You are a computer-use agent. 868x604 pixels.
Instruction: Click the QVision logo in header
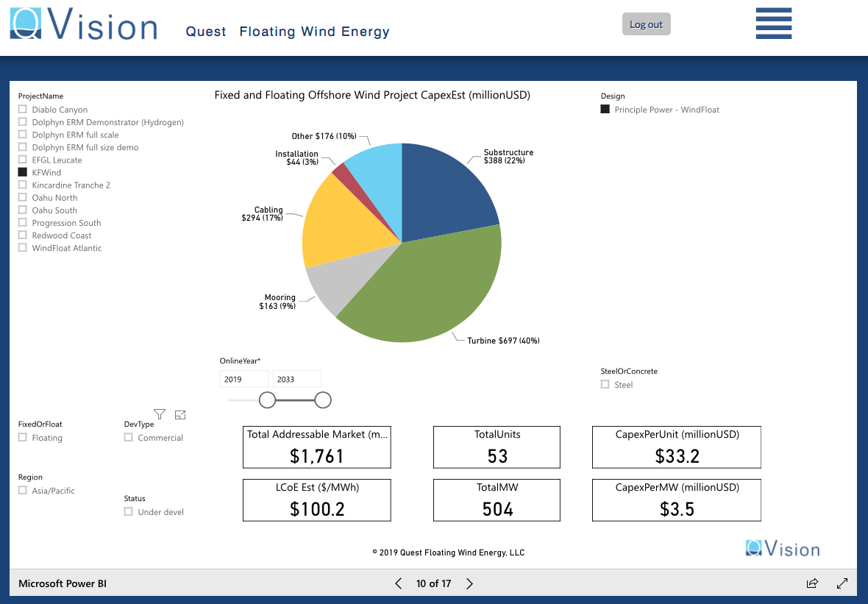click(84, 24)
